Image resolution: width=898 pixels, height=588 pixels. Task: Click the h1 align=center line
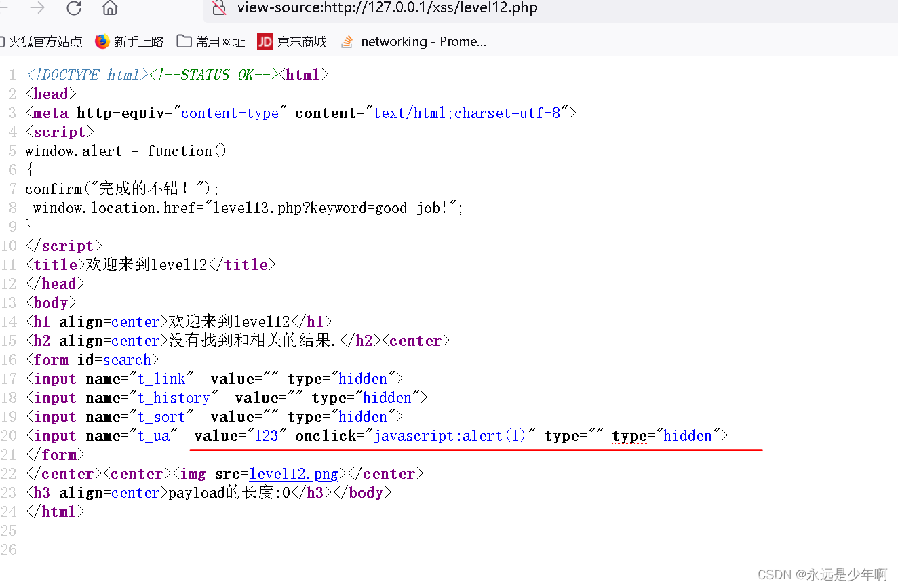pos(179,322)
